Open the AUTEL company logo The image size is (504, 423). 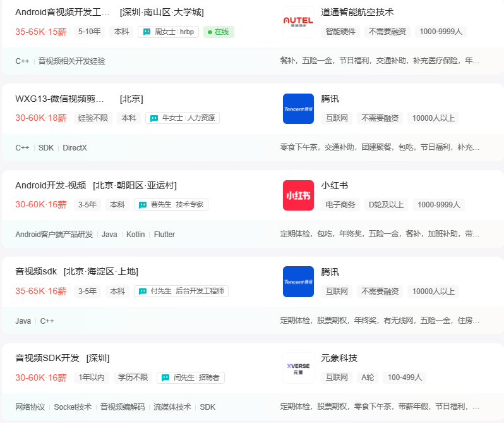298,22
